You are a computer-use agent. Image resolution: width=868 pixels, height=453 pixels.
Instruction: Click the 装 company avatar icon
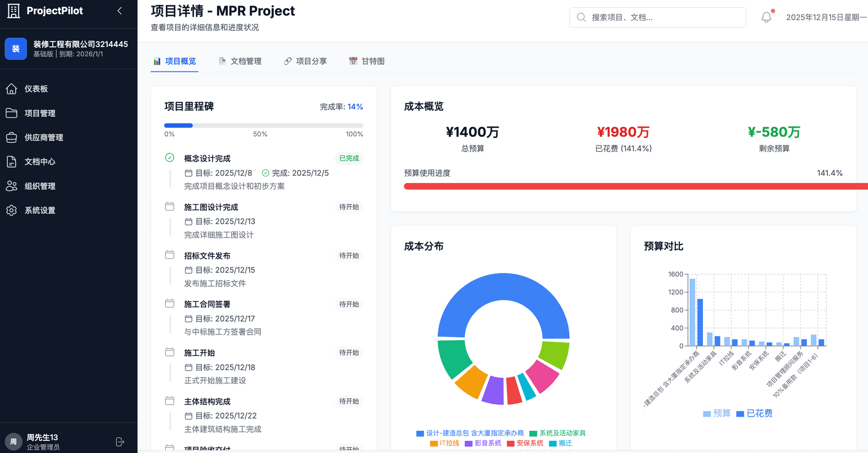(16, 48)
